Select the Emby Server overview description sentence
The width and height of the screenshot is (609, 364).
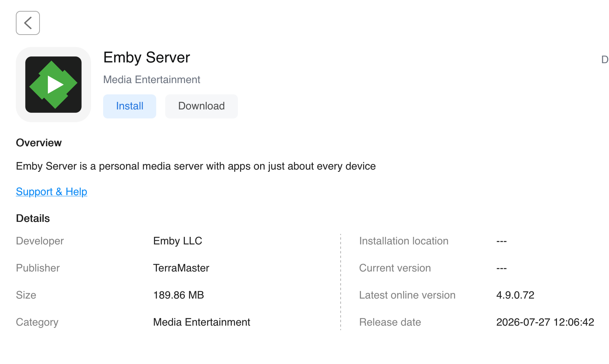coord(196,166)
